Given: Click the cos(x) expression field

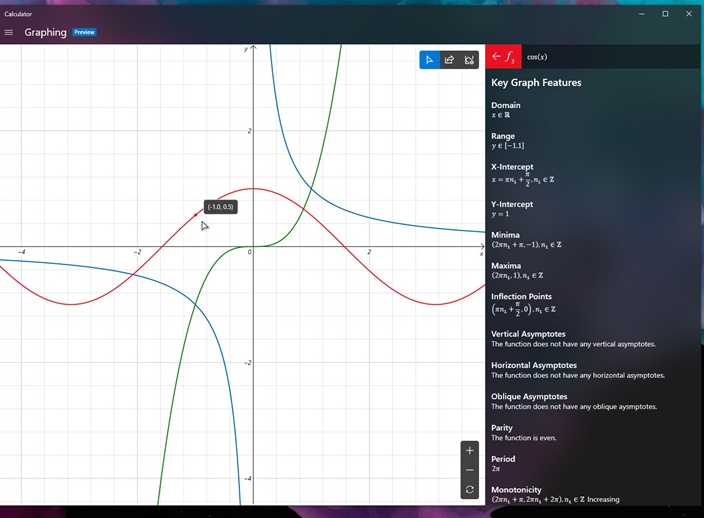Looking at the screenshot, I should (x=537, y=57).
